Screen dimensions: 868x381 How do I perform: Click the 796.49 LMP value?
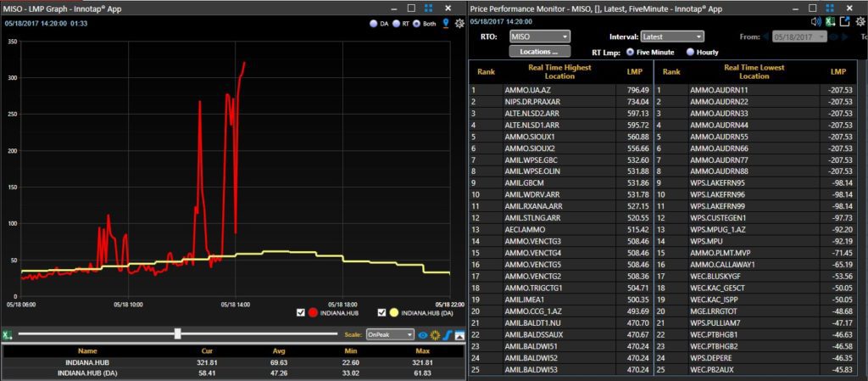pyautogui.click(x=638, y=90)
